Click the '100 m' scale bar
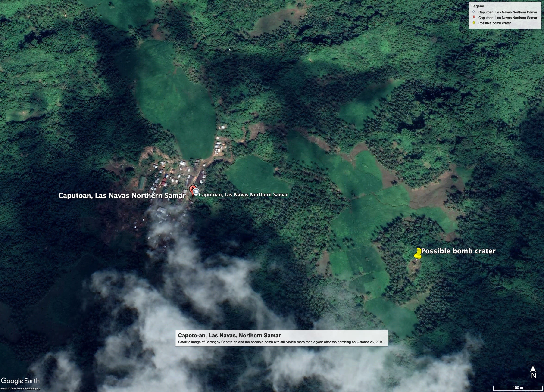Viewport: 544px width, 392px height. [x=518, y=388]
